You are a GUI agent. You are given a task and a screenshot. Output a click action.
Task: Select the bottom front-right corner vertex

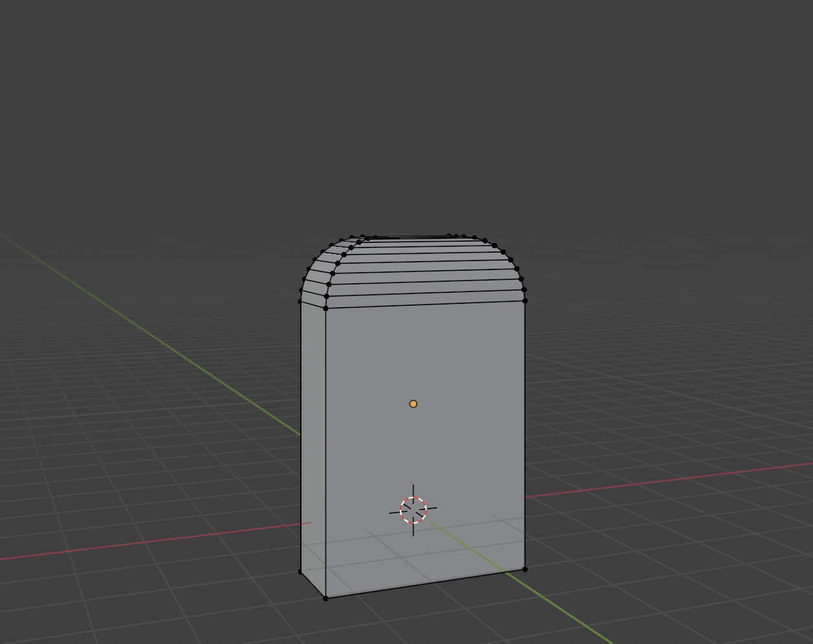coord(524,569)
